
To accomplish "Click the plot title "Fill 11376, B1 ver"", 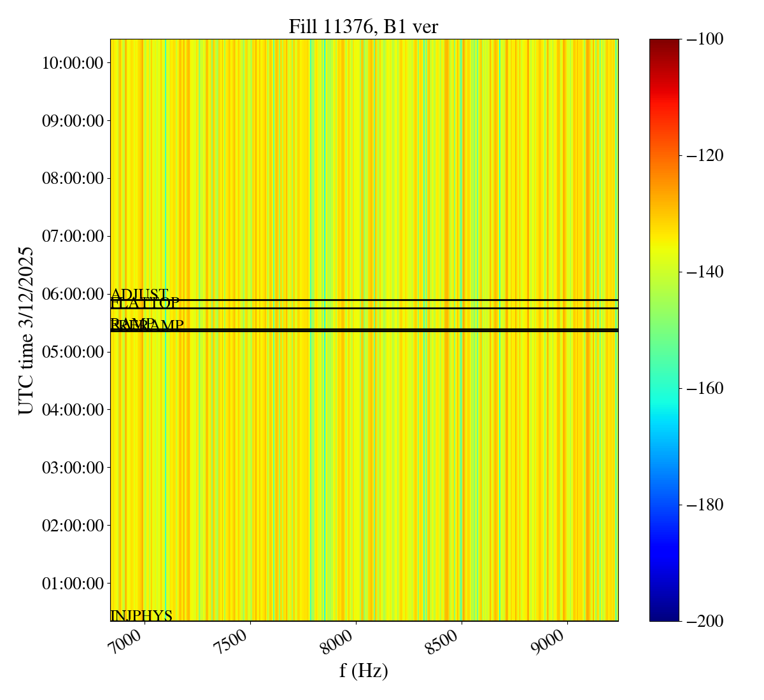I will (363, 27).
